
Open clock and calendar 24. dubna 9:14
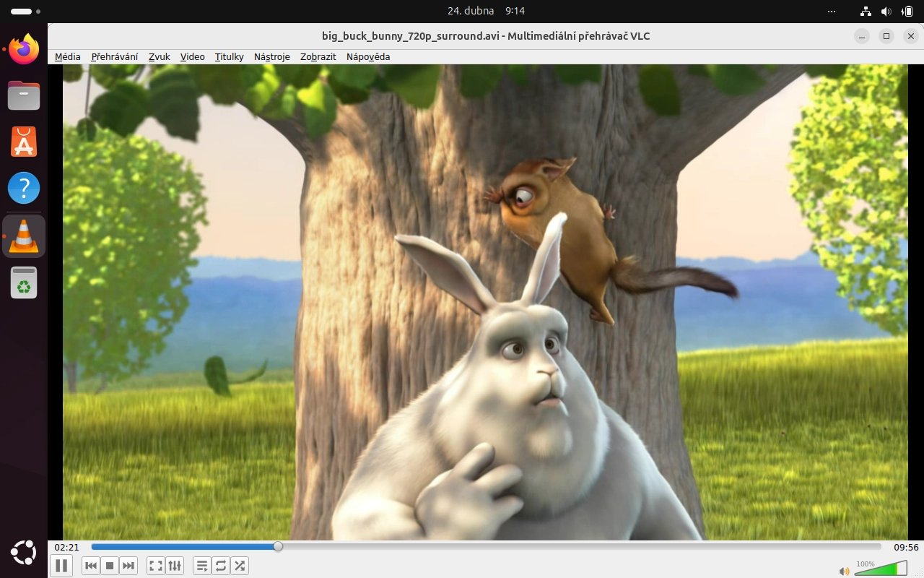point(486,11)
